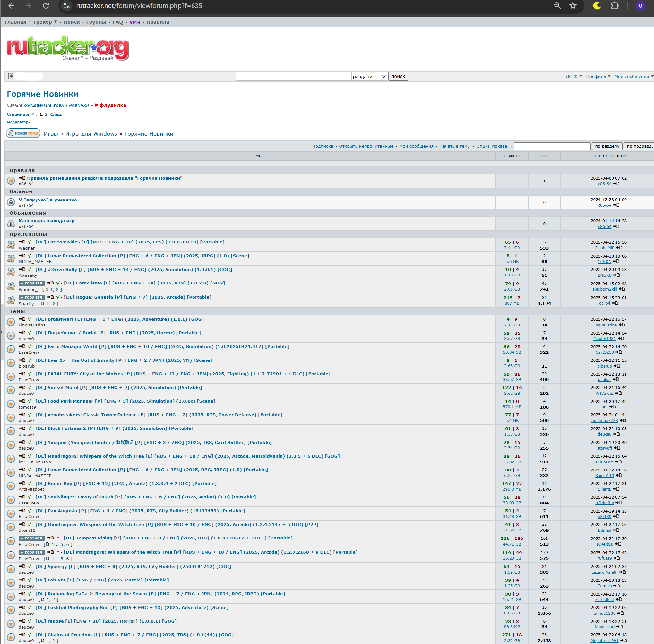Open the browser extensions puzzle icon
The image size is (654, 644).
pyautogui.click(x=615, y=6)
